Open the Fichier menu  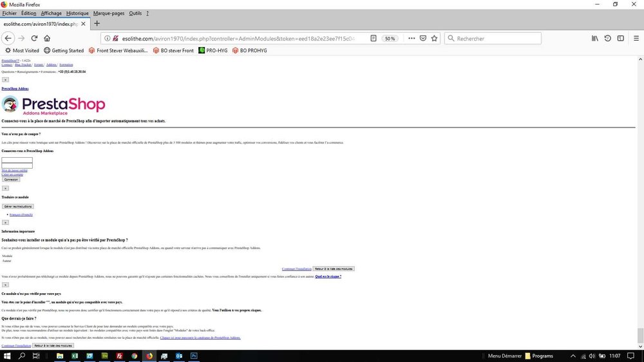(x=10, y=13)
